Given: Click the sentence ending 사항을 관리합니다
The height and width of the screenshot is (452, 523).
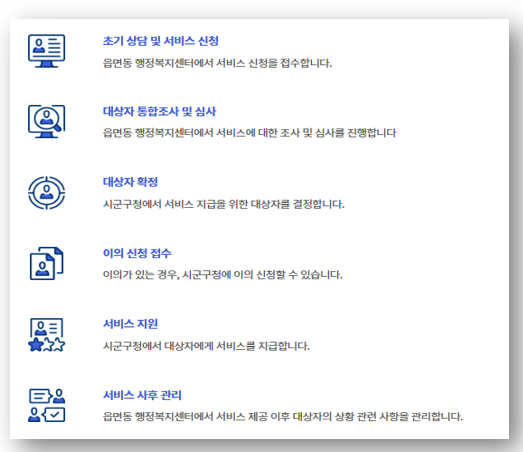Looking at the screenshot, I should [283, 417].
